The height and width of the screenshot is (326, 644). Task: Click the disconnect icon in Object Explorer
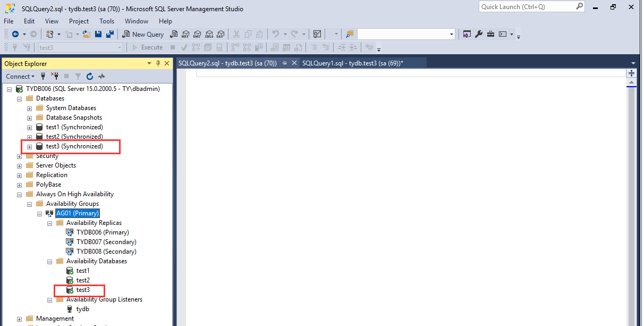point(54,77)
